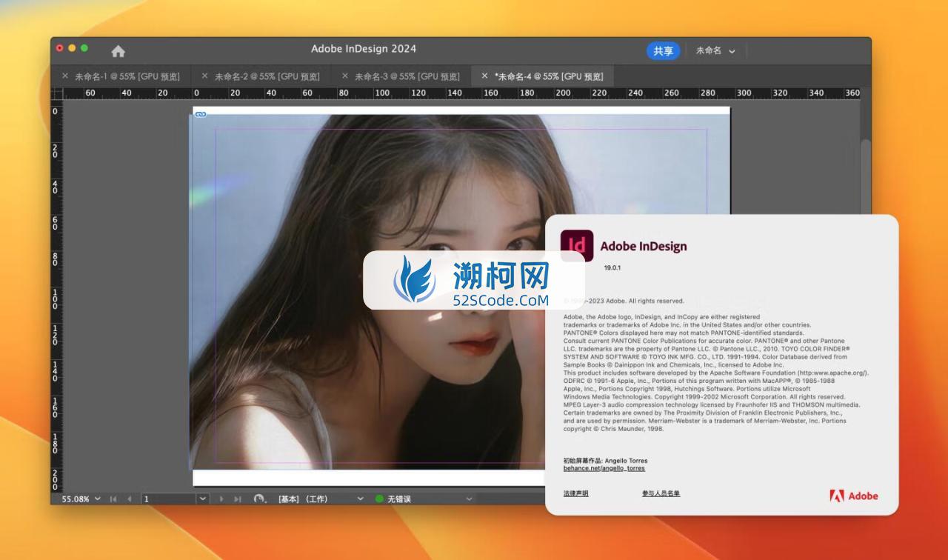
Task: Open the preflight menu dropdown arrow
Action: click(469, 499)
